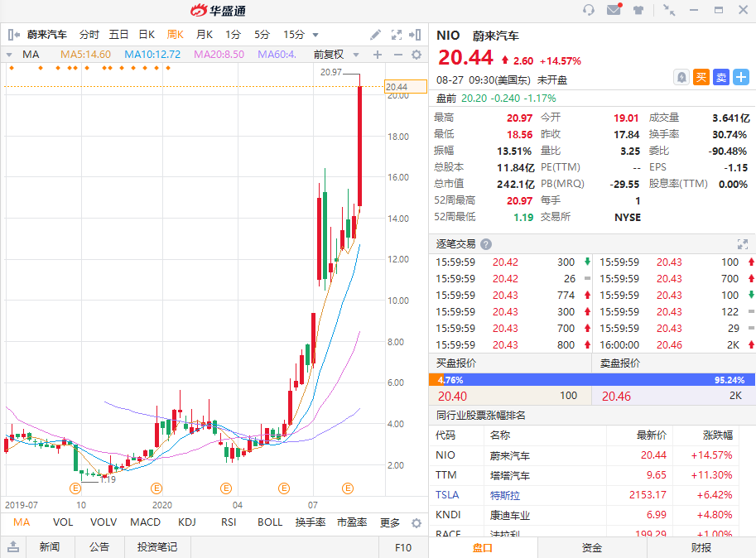Viewport: 756px width, 558px height.
Task: Open the 投资笔记 notes tab
Action: pos(157,547)
